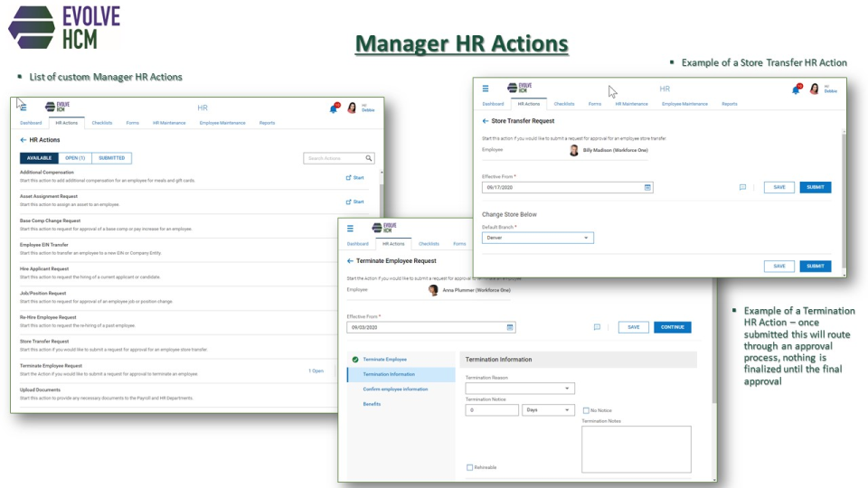Click green check mark beside Terminate Employee step
This screenshot has width=868, height=488.
355,360
